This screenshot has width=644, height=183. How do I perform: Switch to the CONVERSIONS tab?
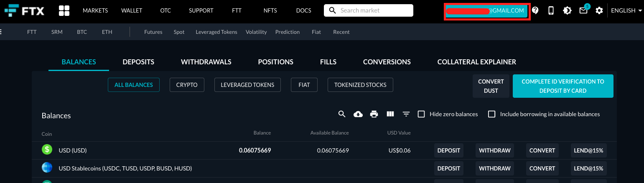pos(387,62)
